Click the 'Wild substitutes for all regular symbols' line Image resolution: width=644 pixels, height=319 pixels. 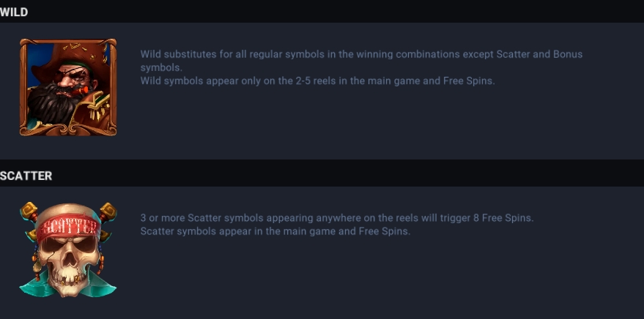coord(361,61)
